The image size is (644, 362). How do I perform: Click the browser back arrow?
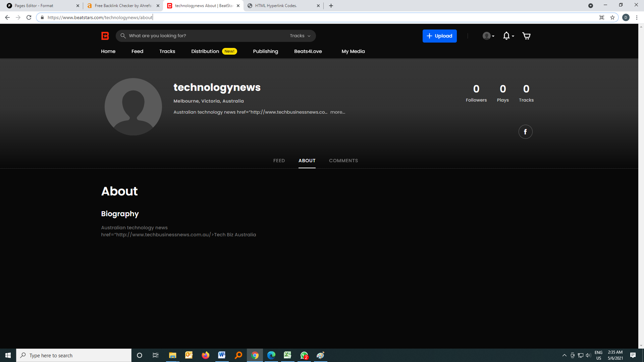tap(7, 17)
